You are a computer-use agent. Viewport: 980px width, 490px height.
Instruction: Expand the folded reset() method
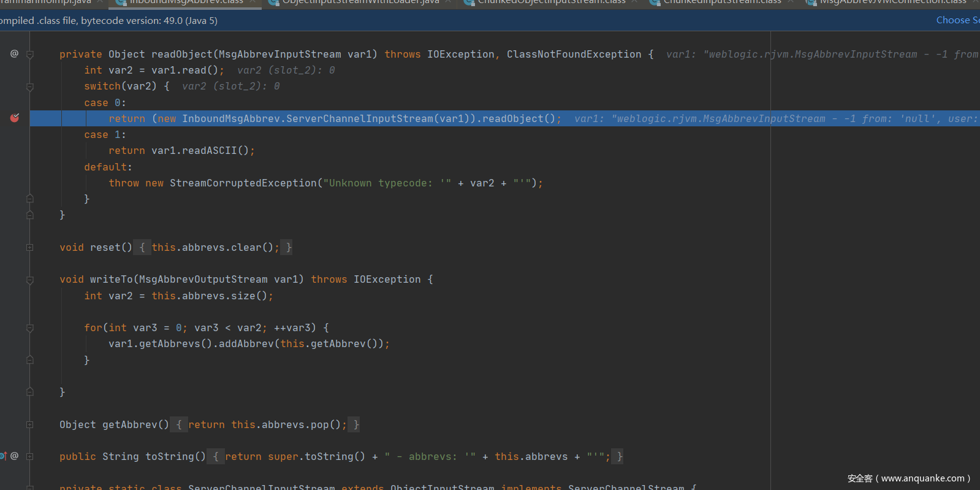30,247
